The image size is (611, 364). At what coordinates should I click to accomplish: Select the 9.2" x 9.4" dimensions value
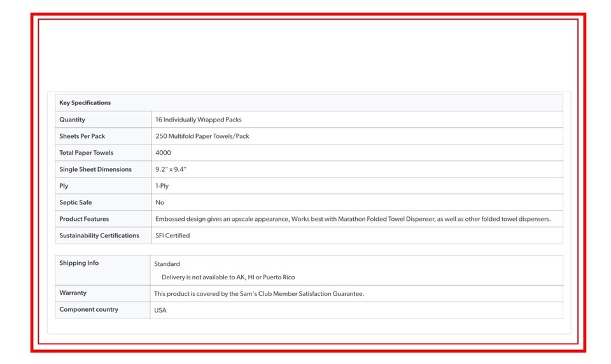[x=171, y=169]
